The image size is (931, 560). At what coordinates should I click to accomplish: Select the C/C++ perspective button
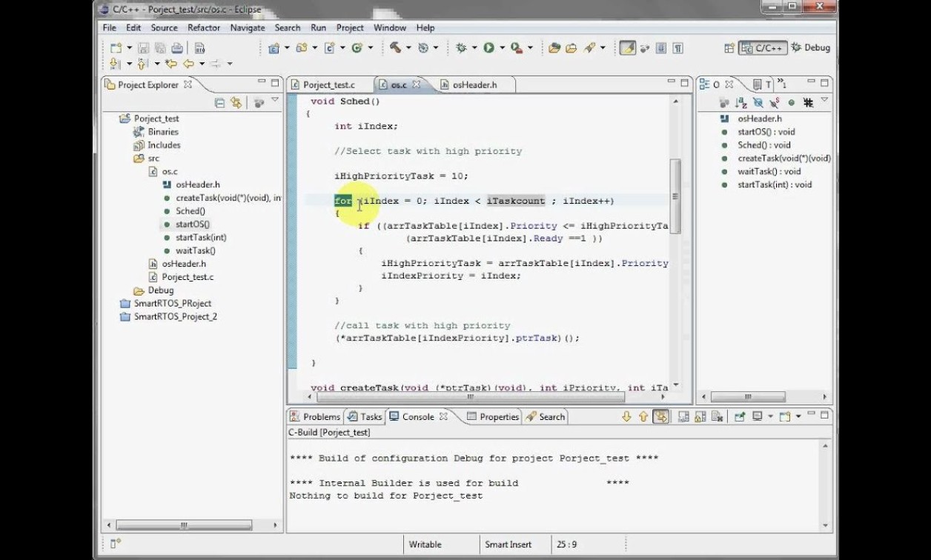click(x=762, y=47)
